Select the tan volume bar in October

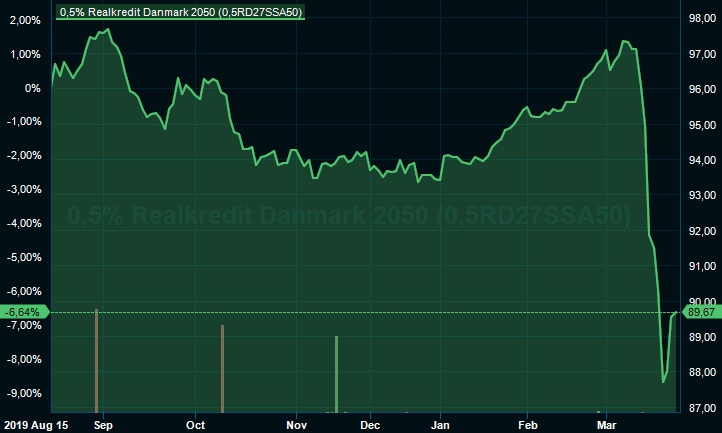tap(222, 368)
